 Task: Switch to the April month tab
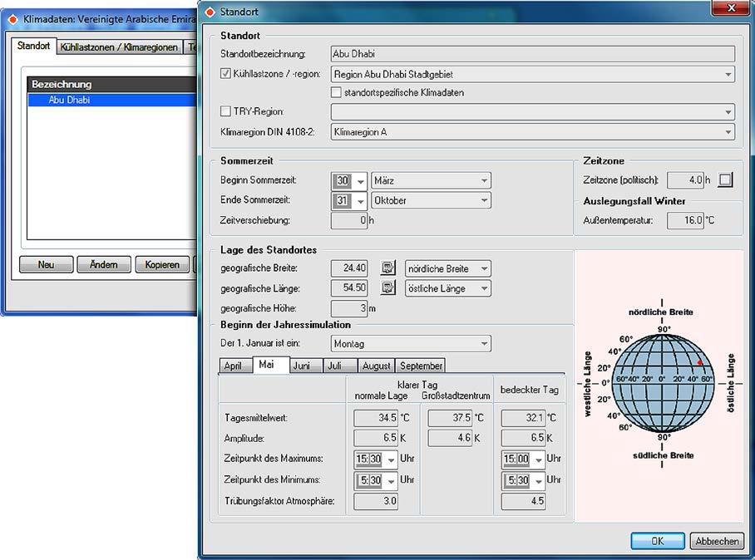pos(234,366)
